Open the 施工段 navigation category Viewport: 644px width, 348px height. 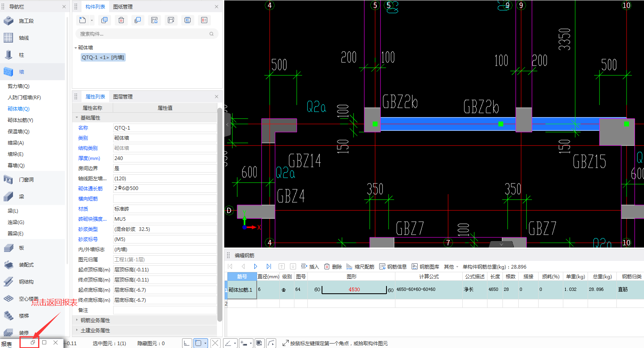tap(32, 21)
